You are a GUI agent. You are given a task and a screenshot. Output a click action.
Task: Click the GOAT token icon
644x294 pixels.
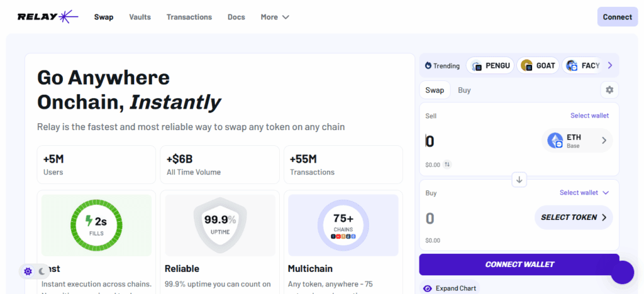tap(527, 65)
